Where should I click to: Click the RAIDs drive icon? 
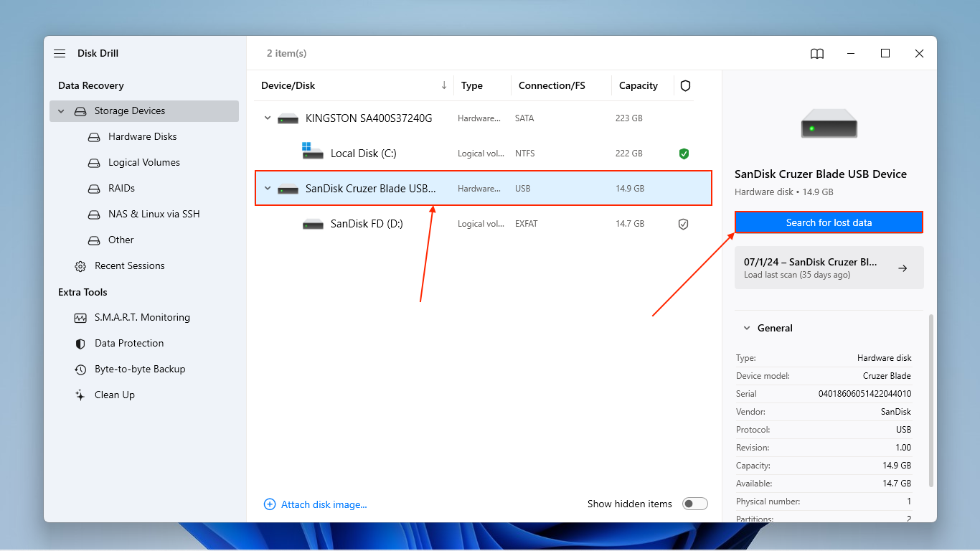[x=94, y=189]
